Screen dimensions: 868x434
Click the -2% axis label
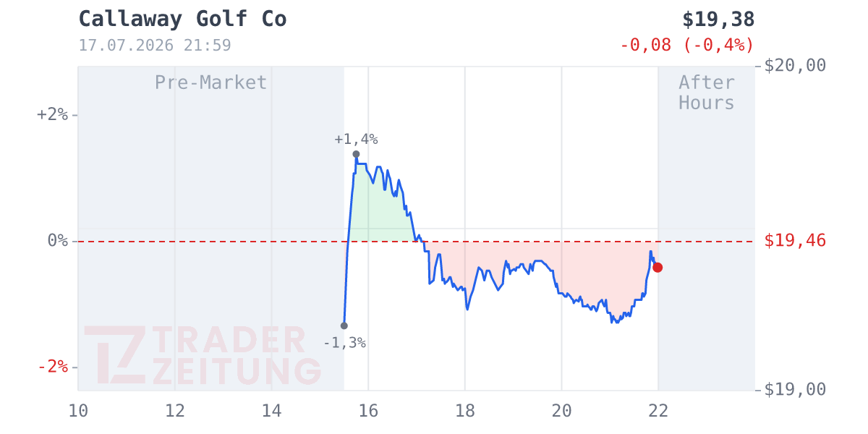(52, 367)
